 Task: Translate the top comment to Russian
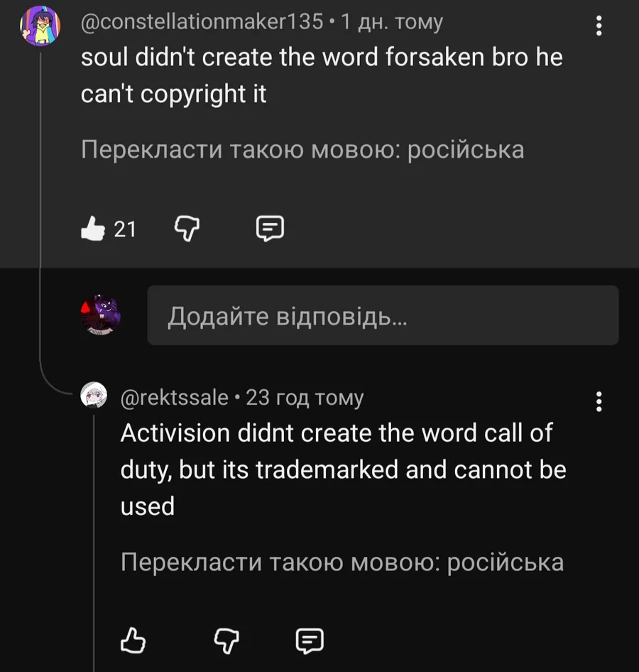(x=302, y=151)
